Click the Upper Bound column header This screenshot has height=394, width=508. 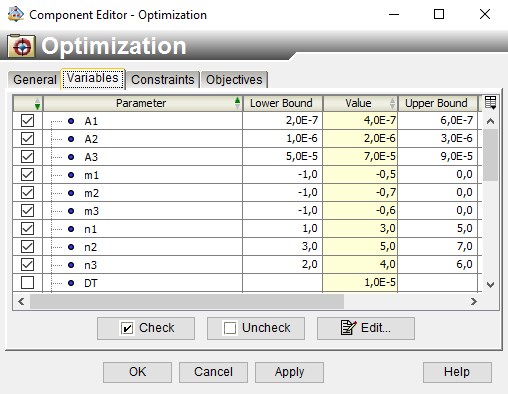(x=438, y=103)
